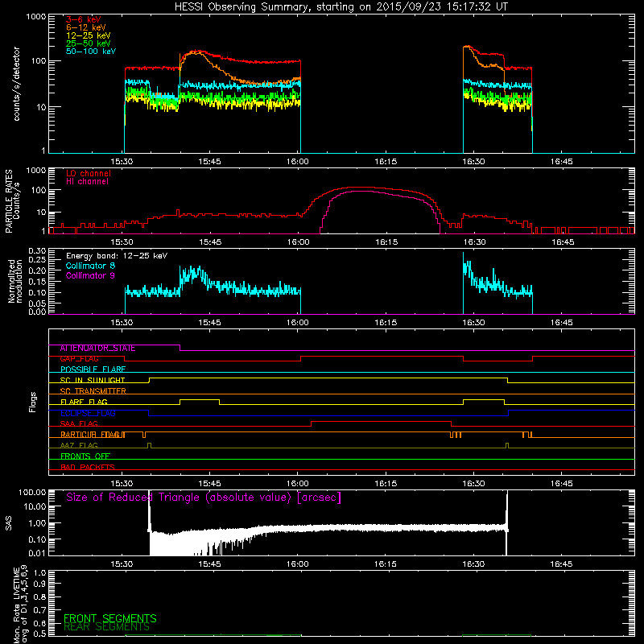Click the "Energy band: 12-25 keV" caption
Image resolution: width=644 pixels, height=644 pixels.
pos(117,256)
